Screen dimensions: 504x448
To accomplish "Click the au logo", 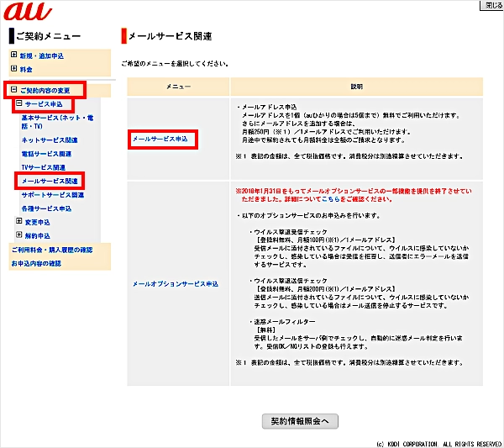I will [28, 13].
